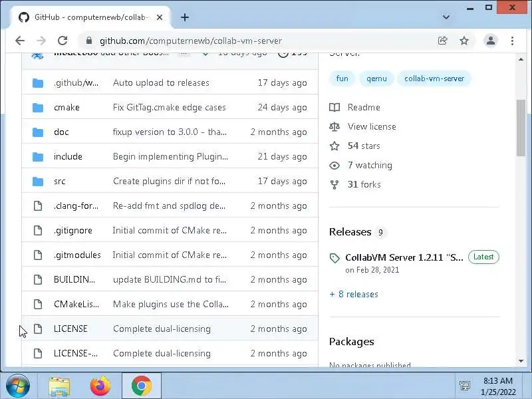Show the + 8 releases link
532x399 pixels.
[x=354, y=294]
